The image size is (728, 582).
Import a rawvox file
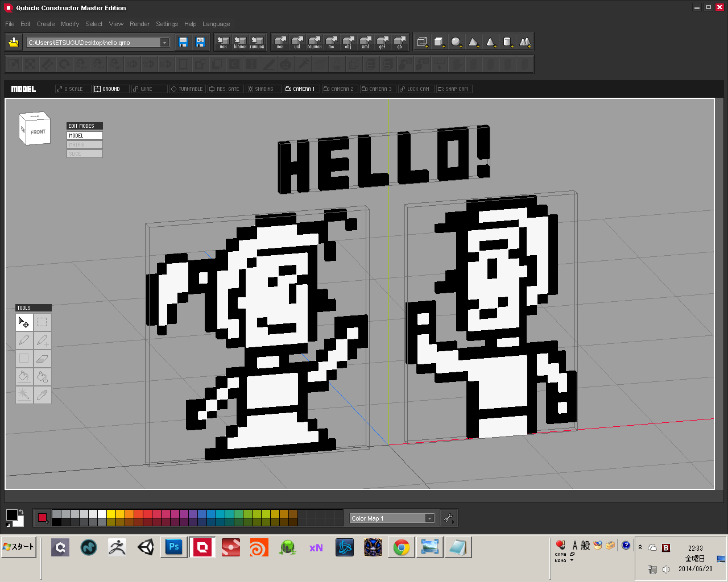[257, 42]
